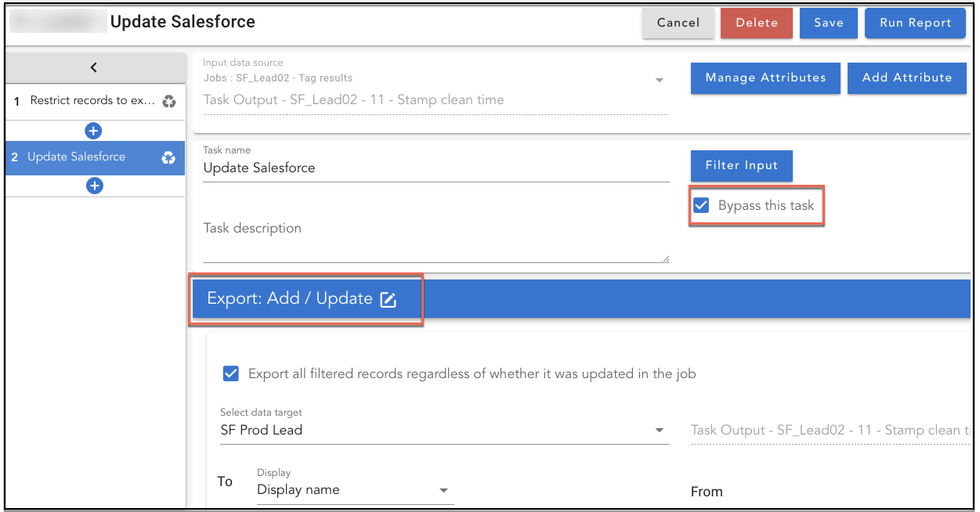Open the Input data source dropdown

(659, 80)
